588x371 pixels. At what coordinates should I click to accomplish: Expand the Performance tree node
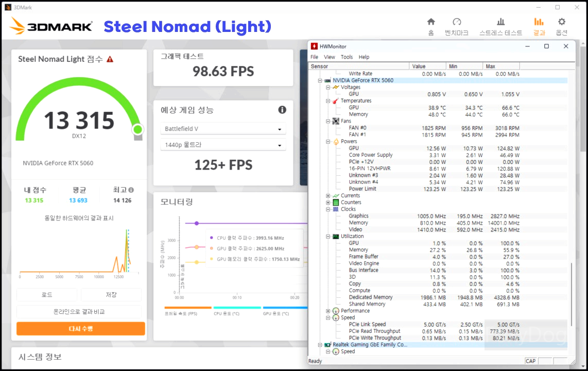(328, 311)
